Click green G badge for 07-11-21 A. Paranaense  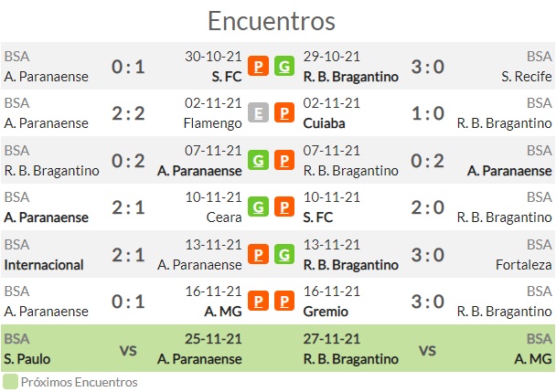[258, 160]
